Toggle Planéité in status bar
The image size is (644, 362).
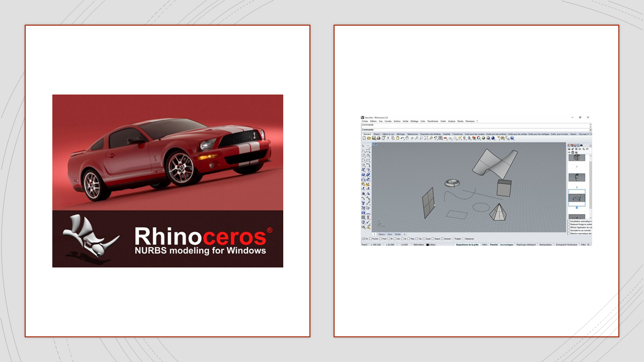pos(494,245)
